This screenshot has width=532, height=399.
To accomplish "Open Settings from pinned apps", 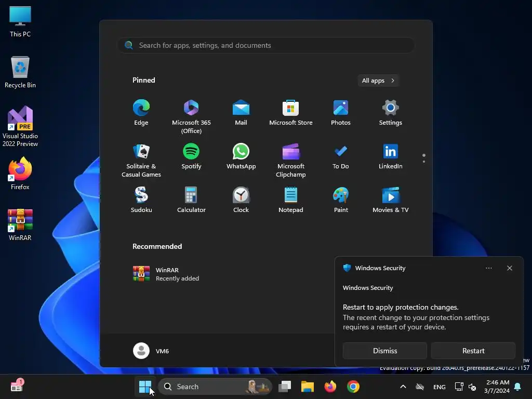I will coord(391,113).
